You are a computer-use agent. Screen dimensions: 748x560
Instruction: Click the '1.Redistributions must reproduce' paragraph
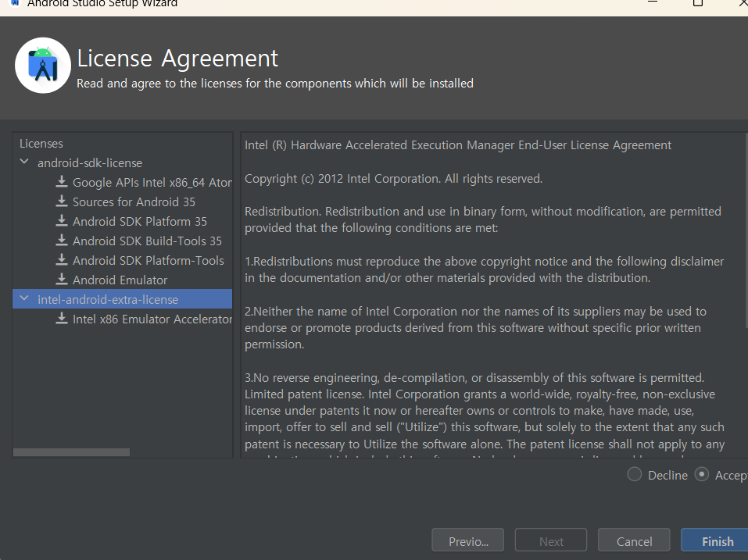click(484, 269)
